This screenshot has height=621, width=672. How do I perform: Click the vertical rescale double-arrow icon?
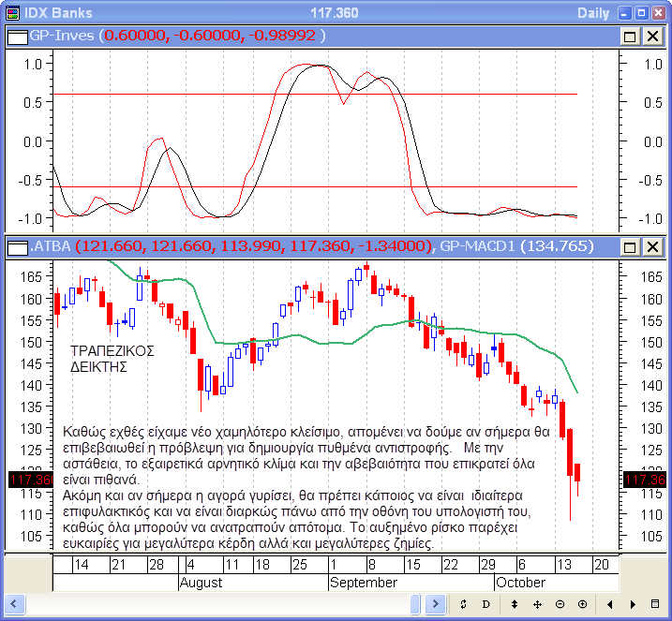coord(514,604)
